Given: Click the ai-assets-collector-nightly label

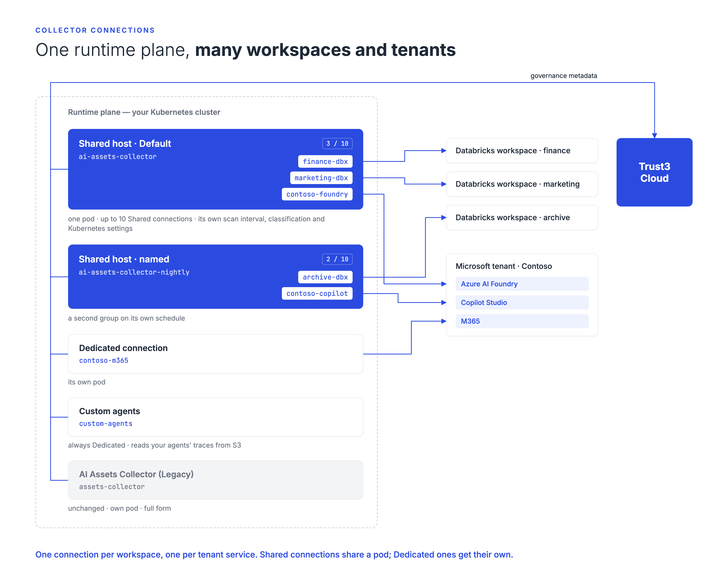Looking at the screenshot, I should pos(134,272).
